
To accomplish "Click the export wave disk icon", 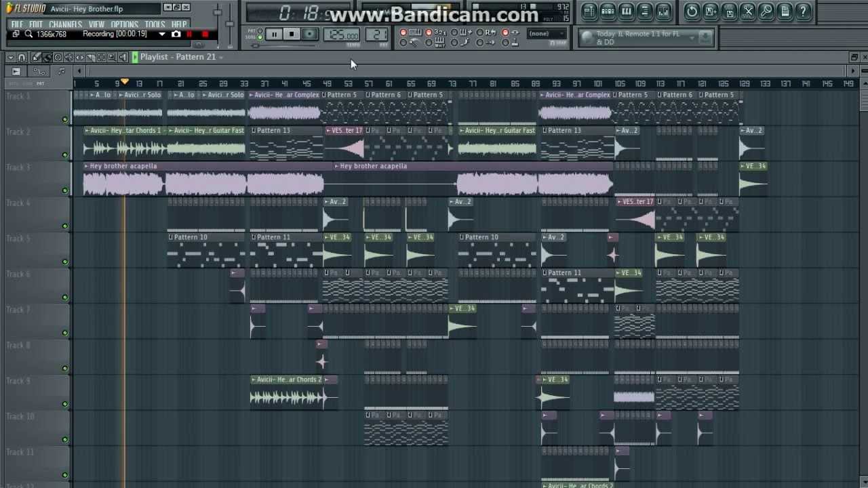I will pyautogui.click(x=729, y=11).
